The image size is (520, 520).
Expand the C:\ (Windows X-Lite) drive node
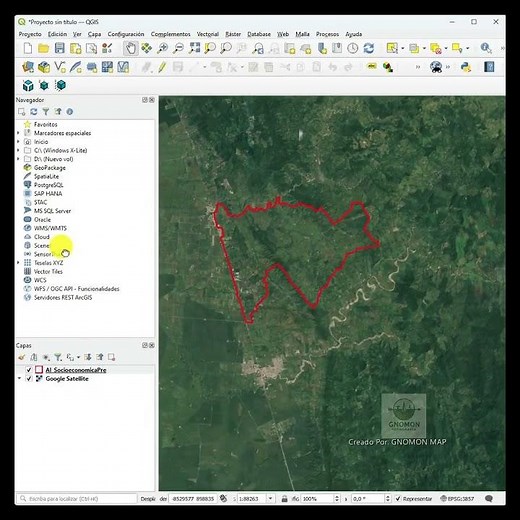[18, 150]
